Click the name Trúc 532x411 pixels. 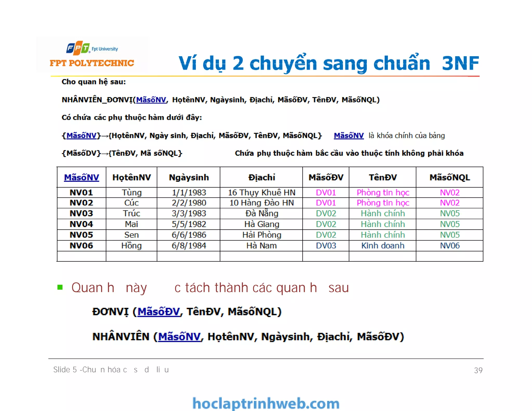click(x=131, y=213)
